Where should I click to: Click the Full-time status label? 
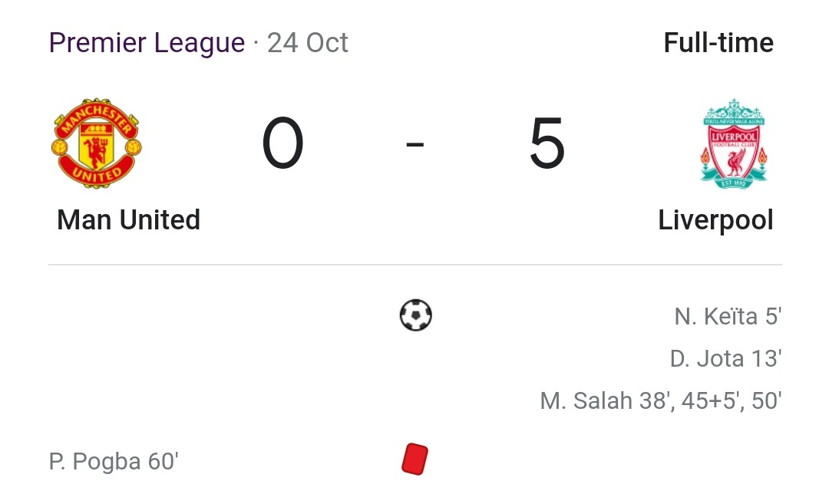point(718,42)
